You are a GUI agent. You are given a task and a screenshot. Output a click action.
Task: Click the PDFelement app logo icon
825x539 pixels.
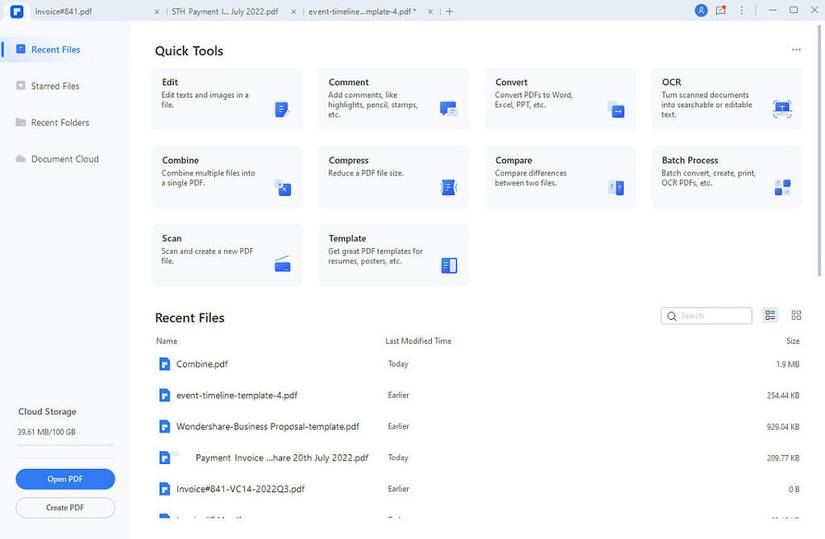17,11
